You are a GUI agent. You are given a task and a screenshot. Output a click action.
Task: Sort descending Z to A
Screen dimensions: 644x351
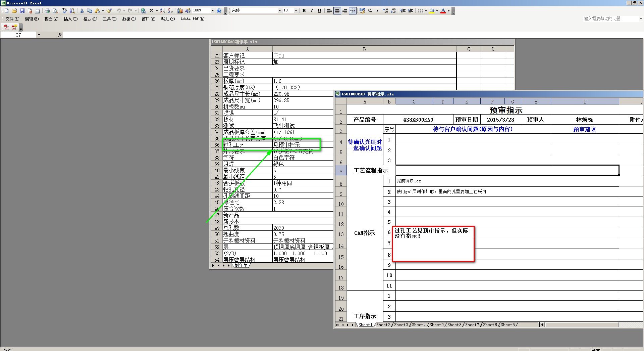tap(170, 11)
